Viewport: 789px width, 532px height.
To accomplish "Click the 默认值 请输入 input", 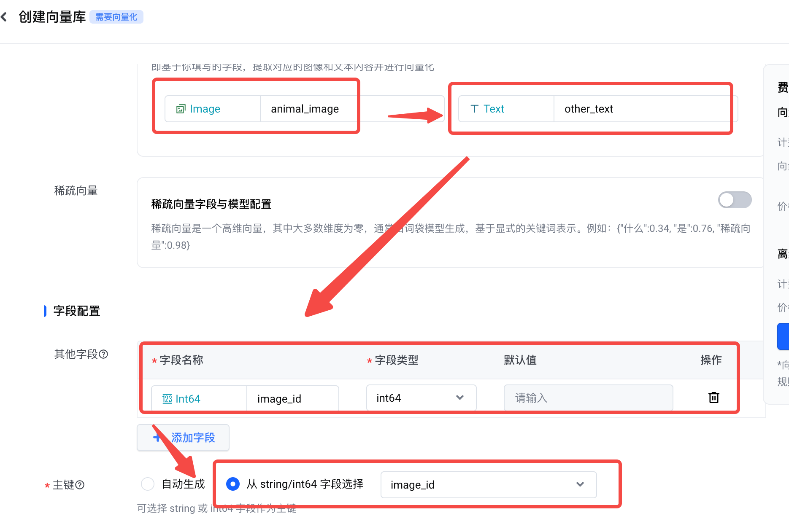I will click(x=588, y=398).
